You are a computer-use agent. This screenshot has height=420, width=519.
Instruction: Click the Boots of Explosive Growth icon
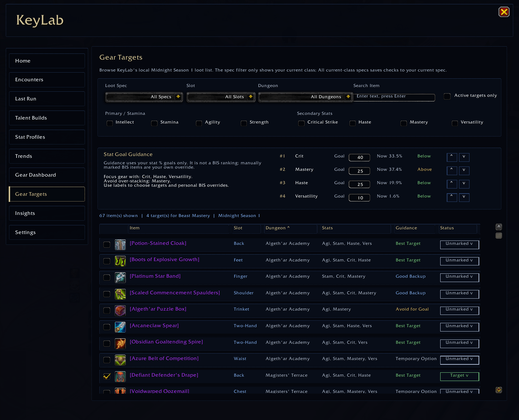[x=120, y=261]
